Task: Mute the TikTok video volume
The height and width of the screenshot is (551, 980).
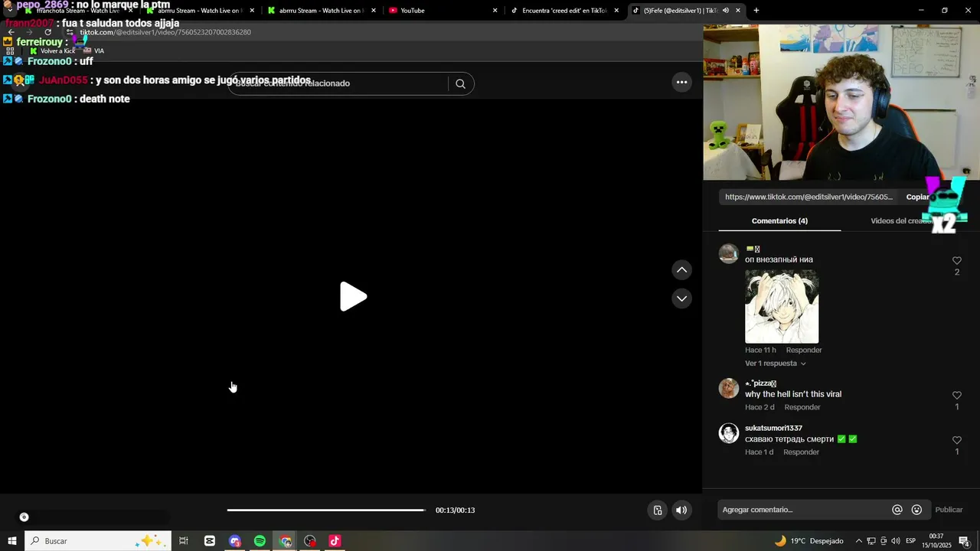Action: 681,510
